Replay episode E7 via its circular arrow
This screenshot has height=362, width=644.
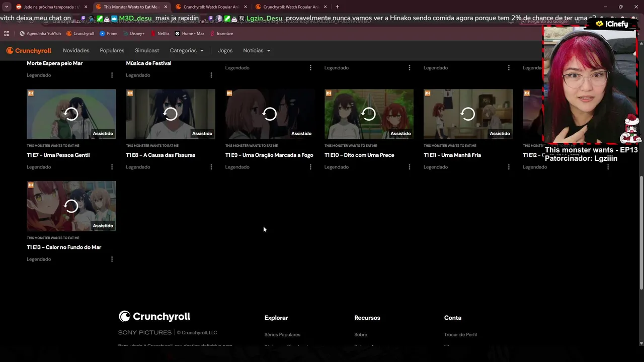pos(71,114)
